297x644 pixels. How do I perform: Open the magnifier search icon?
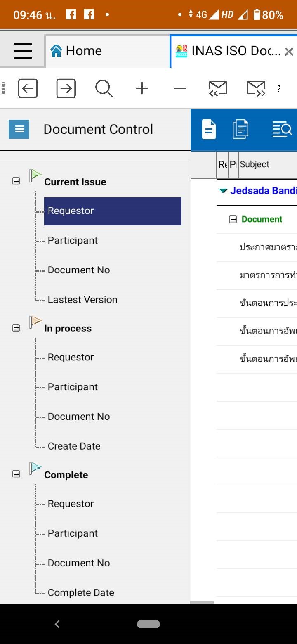104,88
